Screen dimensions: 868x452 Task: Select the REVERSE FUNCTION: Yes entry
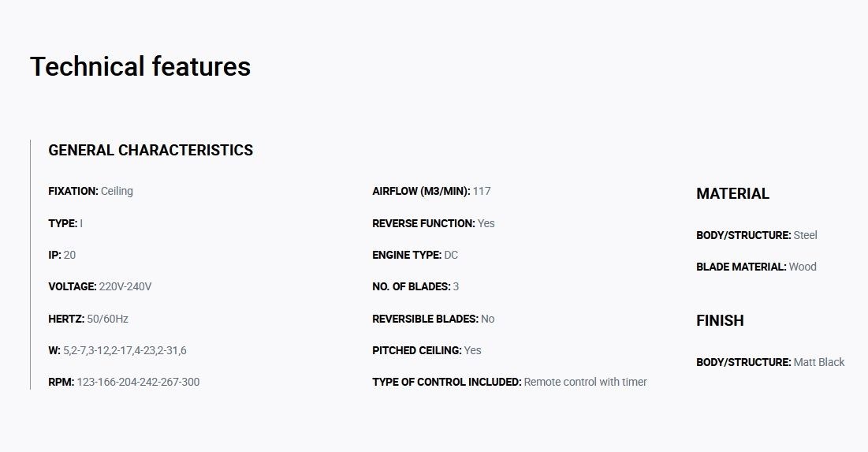coord(434,223)
